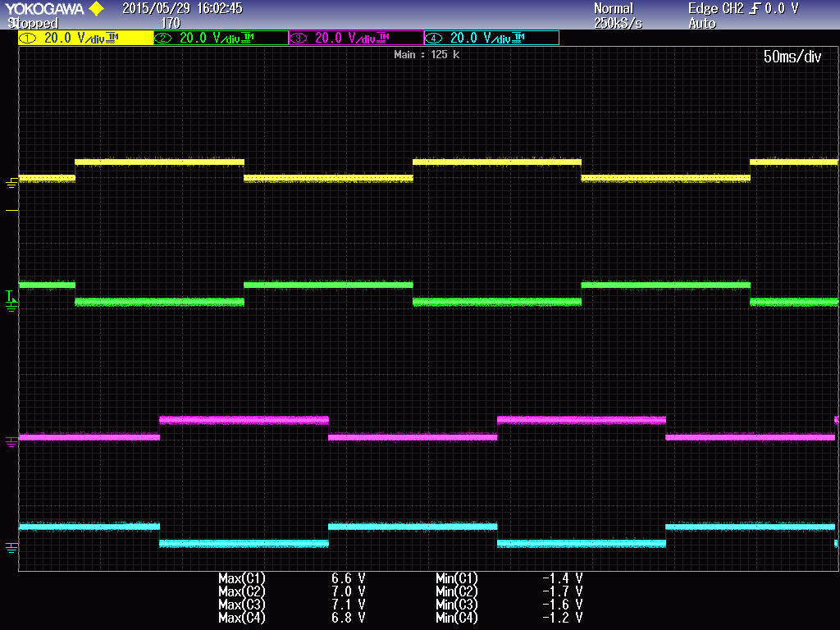Viewport: 840px width, 630px height.
Task: Click the -1.6 V minimum value
Action: pyautogui.click(x=562, y=605)
